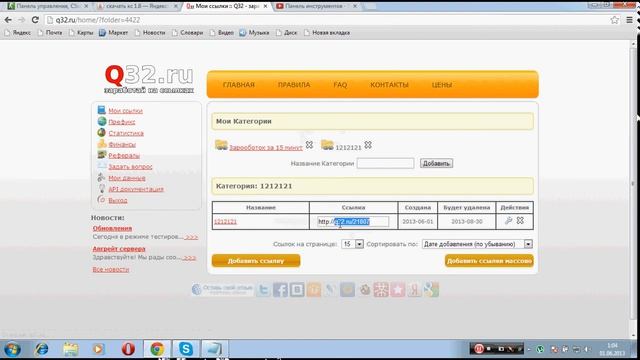Open Почта bookmark

click(50, 33)
